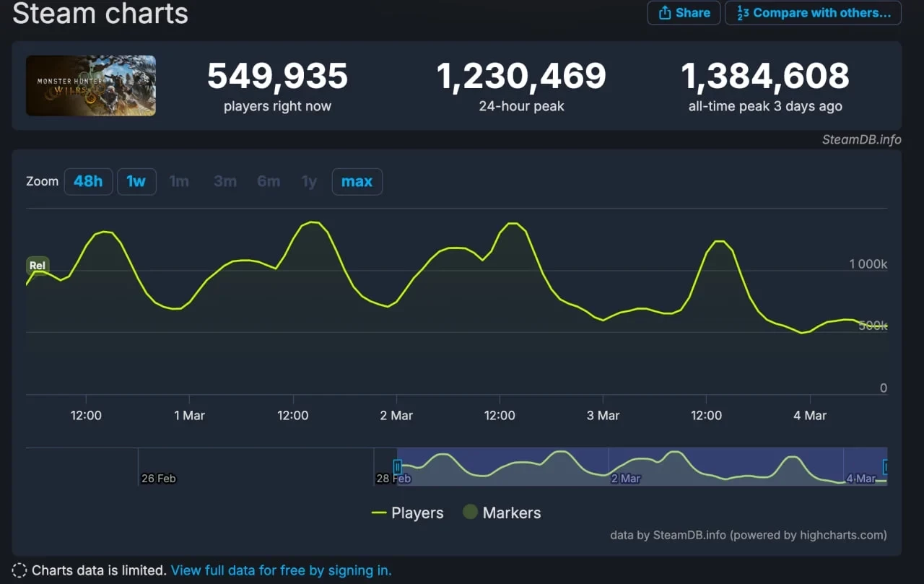Viewport: 924px width, 584px height.
Task: Select the 1m zoom range
Action: (179, 181)
